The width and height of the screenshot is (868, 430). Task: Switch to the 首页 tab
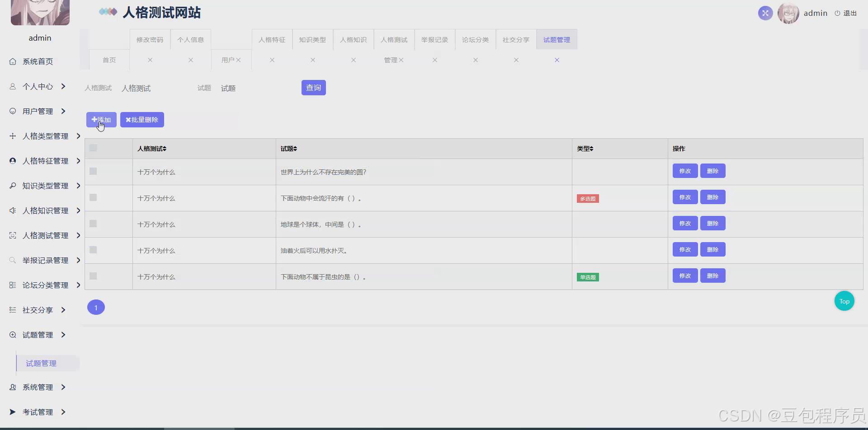coord(109,60)
